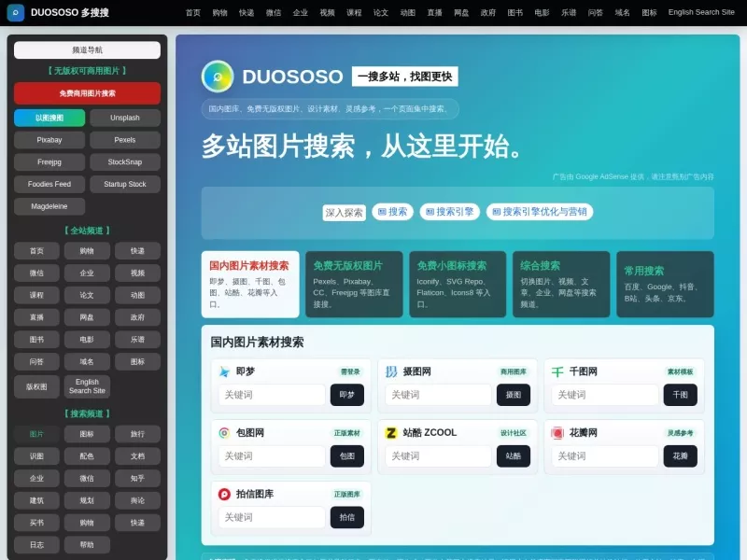Open the 知乎 search channel
The width and height of the screenshot is (747, 560).
click(137, 479)
